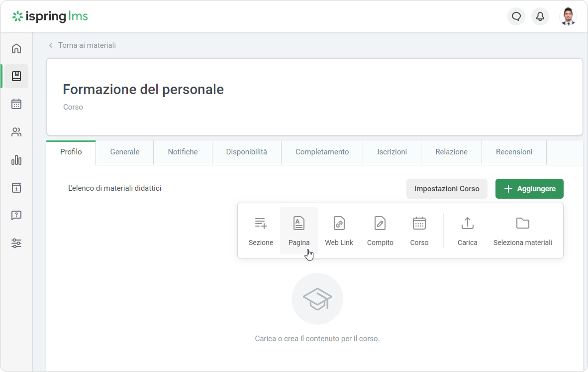
Task: Open Seleziona materiali option
Action: [x=522, y=231]
